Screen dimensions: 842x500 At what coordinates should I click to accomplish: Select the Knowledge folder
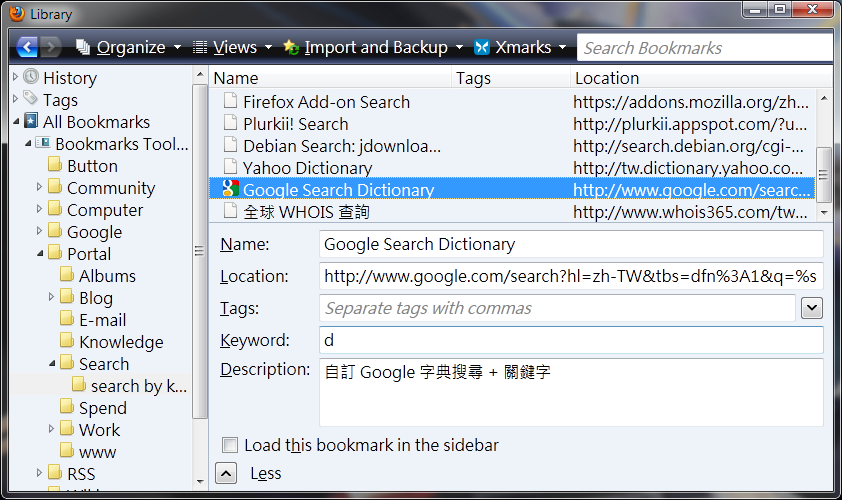[121, 342]
